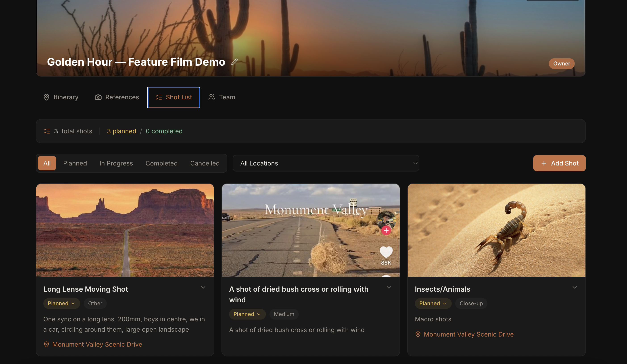Click the 0 completed progress indicator
627x364 pixels.
coord(164,131)
